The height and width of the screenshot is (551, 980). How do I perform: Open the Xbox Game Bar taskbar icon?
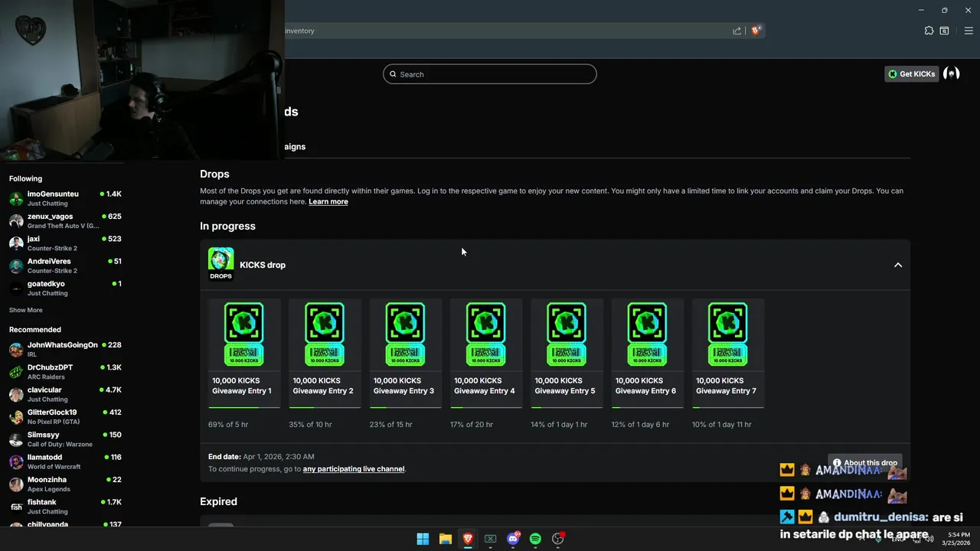click(x=490, y=539)
